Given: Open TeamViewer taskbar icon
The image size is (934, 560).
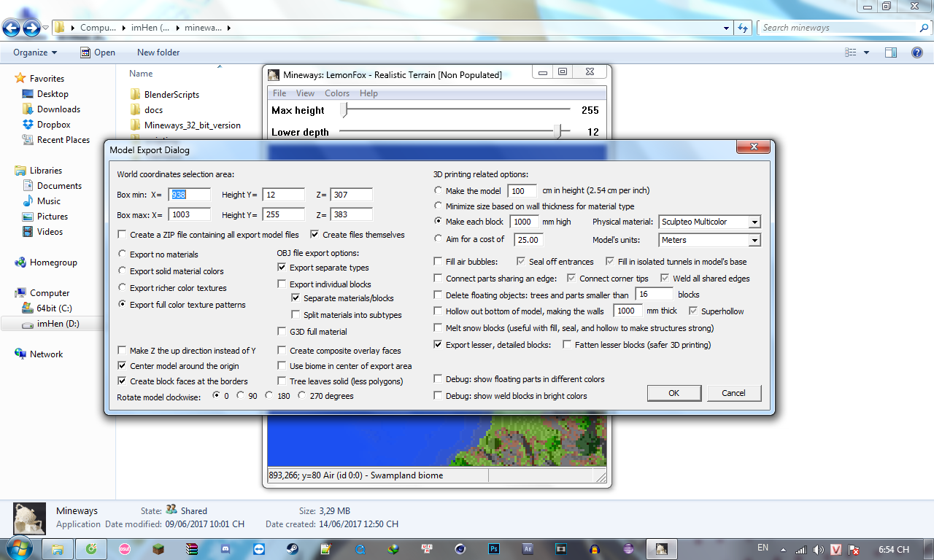Looking at the screenshot, I should 258,549.
